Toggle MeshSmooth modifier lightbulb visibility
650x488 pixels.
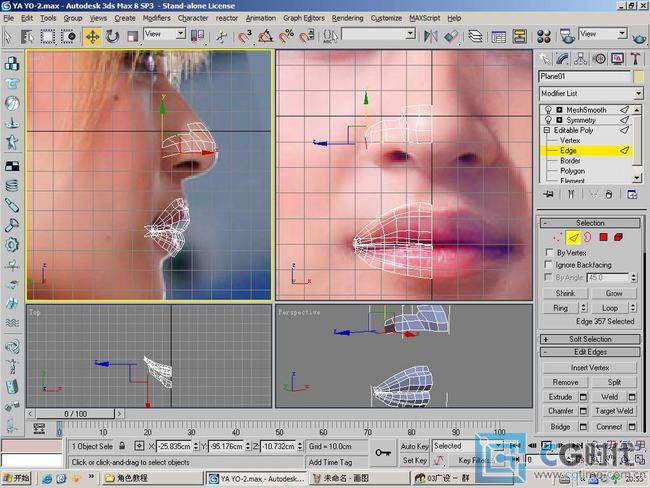pyautogui.click(x=548, y=110)
